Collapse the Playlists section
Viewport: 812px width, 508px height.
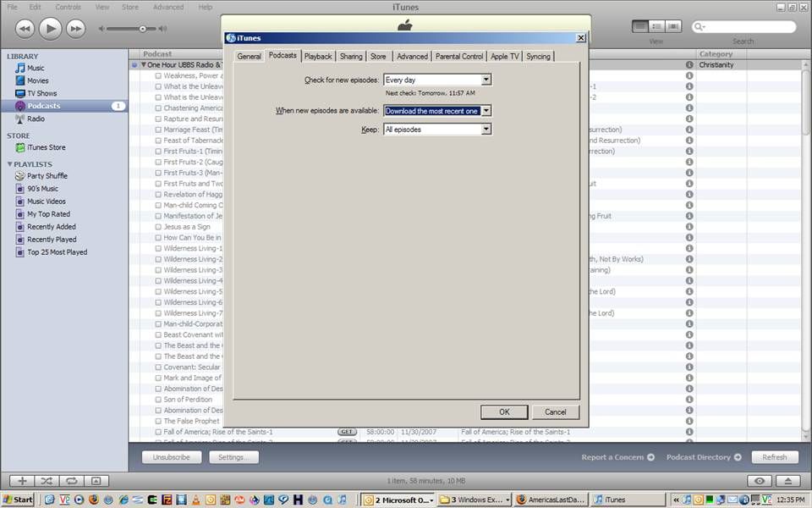click(9, 163)
